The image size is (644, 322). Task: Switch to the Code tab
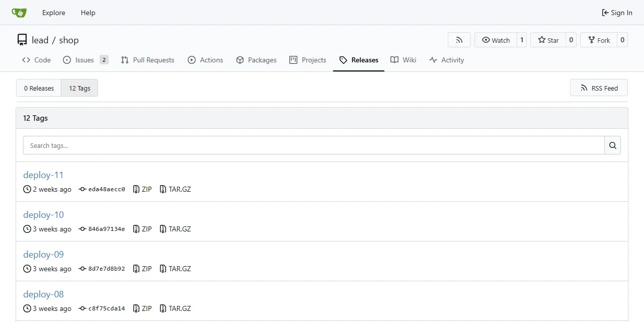pos(36,60)
